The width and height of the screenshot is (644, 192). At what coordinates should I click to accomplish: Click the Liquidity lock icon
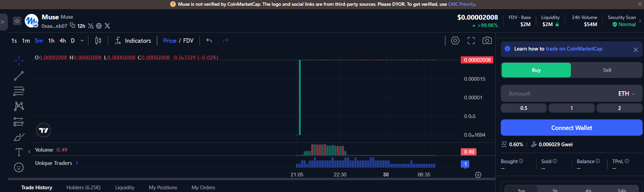(557, 24)
